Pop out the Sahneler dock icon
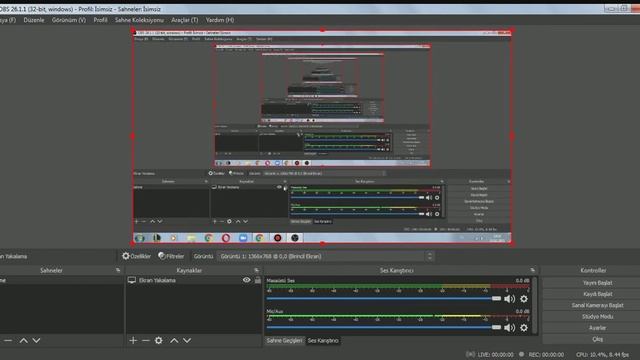This screenshot has height=360, width=640. 118,270
